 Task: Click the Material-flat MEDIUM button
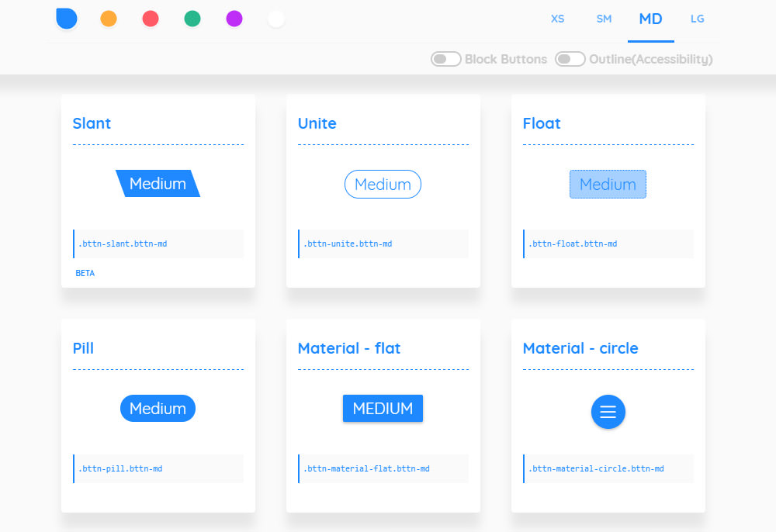point(383,408)
